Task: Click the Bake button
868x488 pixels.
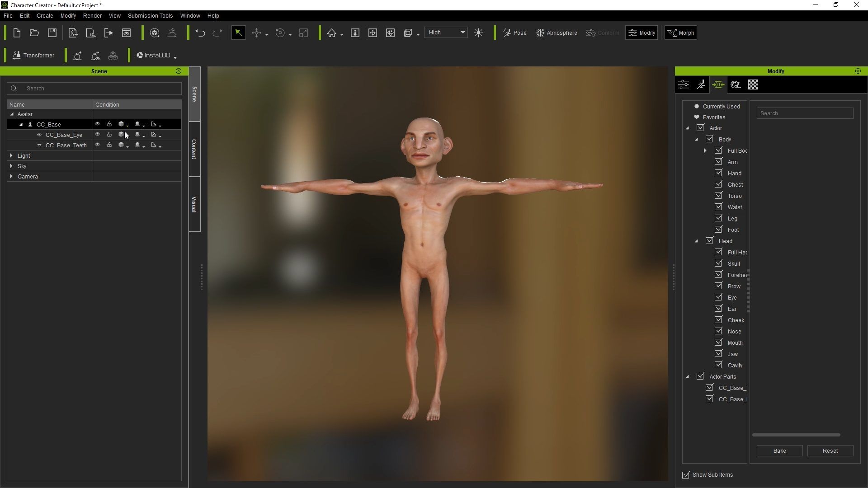Action: (779, 451)
